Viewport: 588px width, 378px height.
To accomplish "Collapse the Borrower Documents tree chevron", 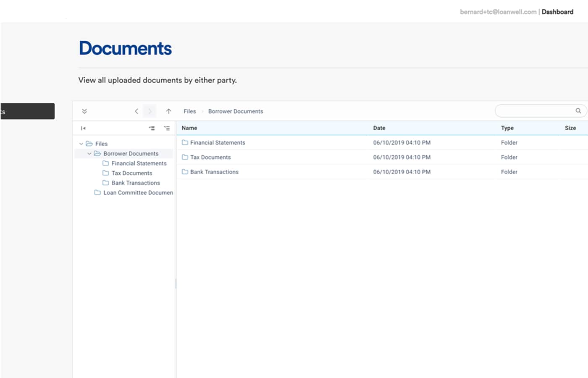I will [89, 154].
